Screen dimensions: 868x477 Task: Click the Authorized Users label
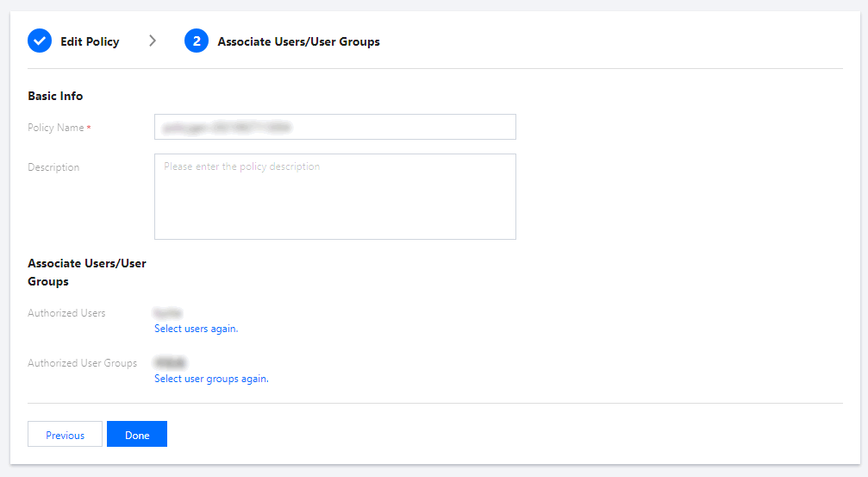(x=66, y=313)
